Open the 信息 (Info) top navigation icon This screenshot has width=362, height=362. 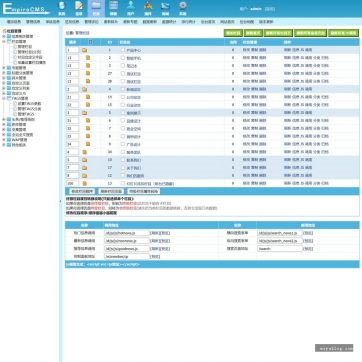[x=79, y=8]
